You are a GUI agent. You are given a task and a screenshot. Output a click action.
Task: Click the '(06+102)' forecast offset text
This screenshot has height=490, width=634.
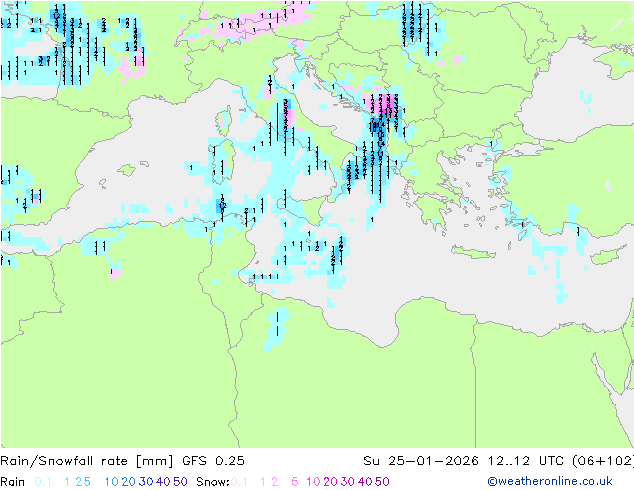[x=603, y=461]
